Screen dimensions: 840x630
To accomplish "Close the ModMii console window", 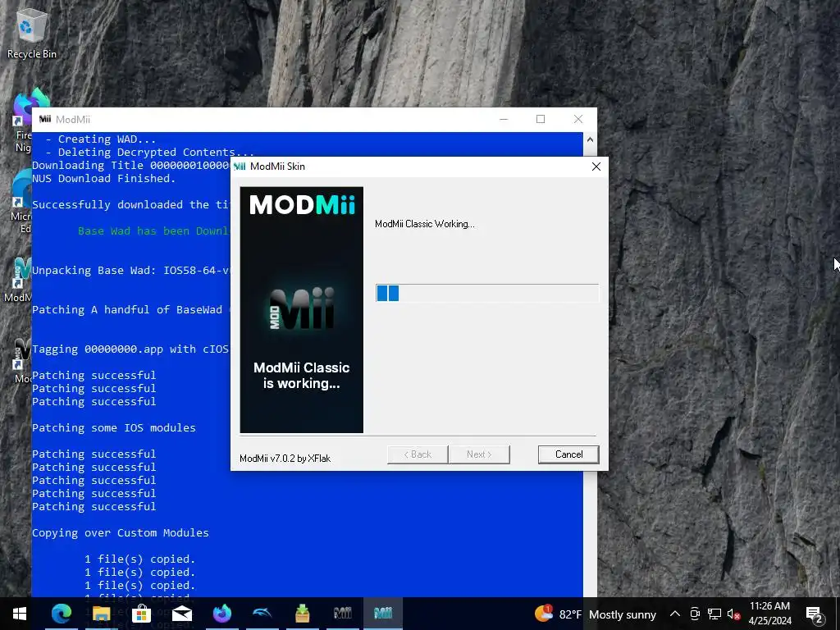I will pos(578,119).
